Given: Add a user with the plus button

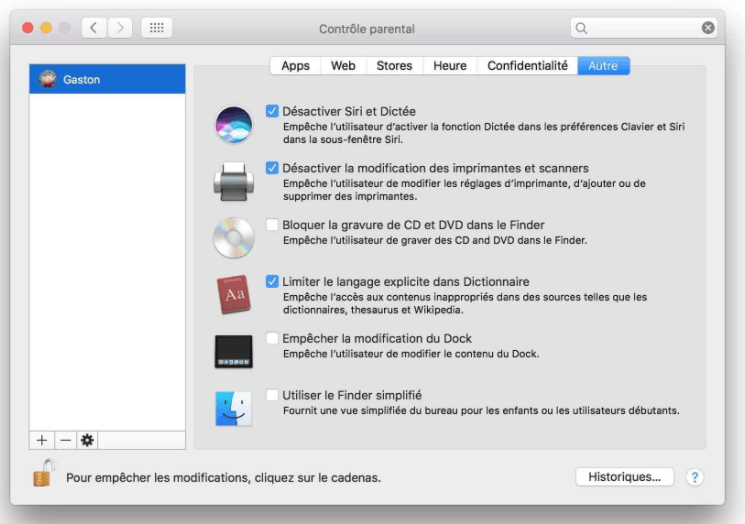Looking at the screenshot, I should click(42, 440).
